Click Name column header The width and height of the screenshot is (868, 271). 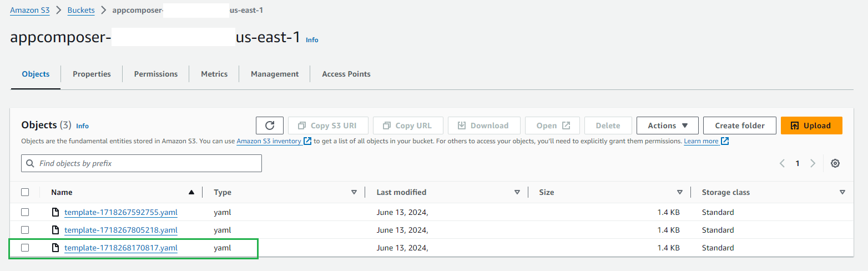coord(62,192)
